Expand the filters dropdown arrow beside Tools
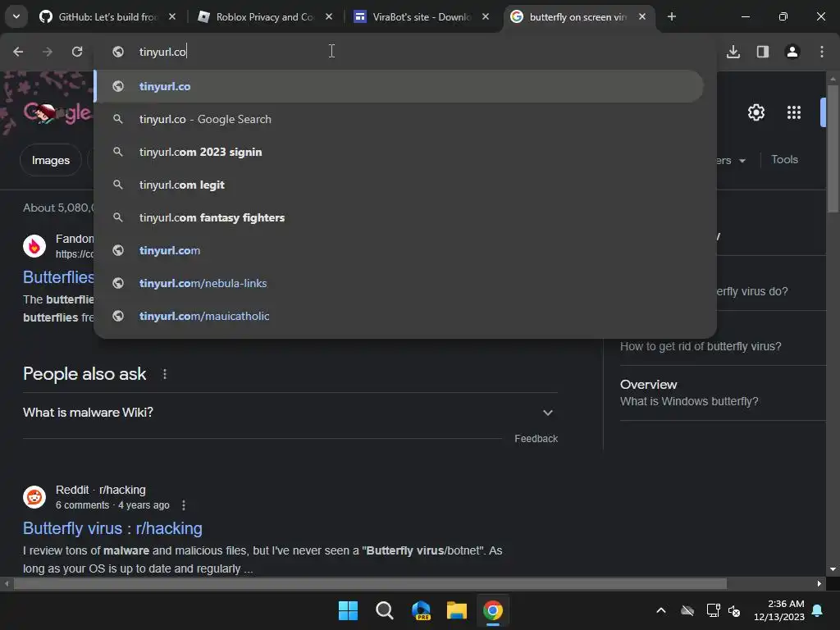 point(742,161)
